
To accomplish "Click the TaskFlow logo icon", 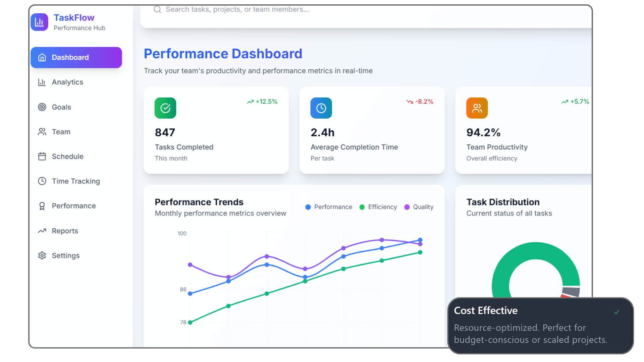I will 39,22.
